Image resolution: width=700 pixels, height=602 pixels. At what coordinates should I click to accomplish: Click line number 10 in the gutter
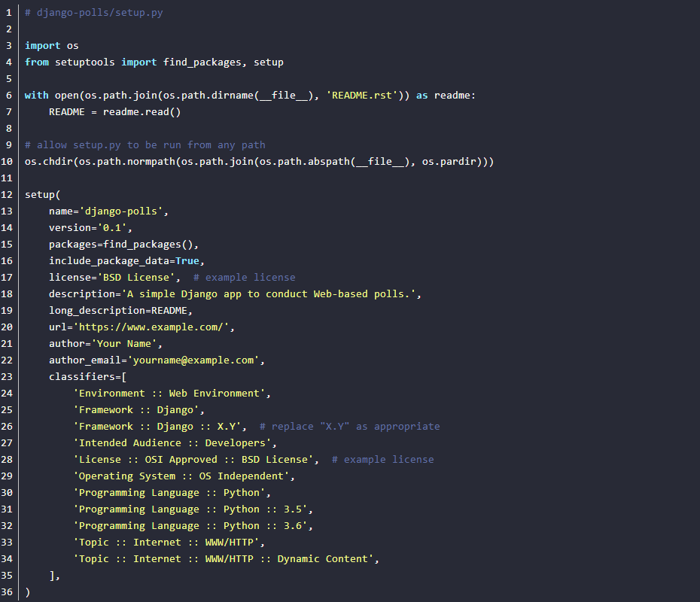point(7,162)
